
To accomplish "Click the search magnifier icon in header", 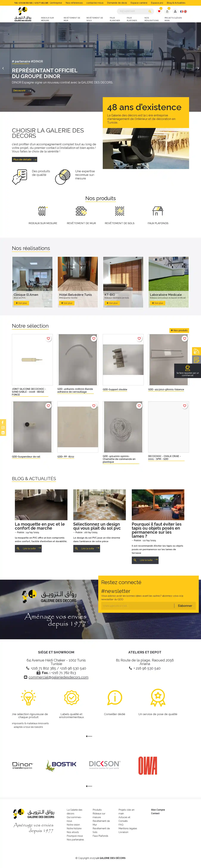I will pyautogui.click(x=150, y=11).
